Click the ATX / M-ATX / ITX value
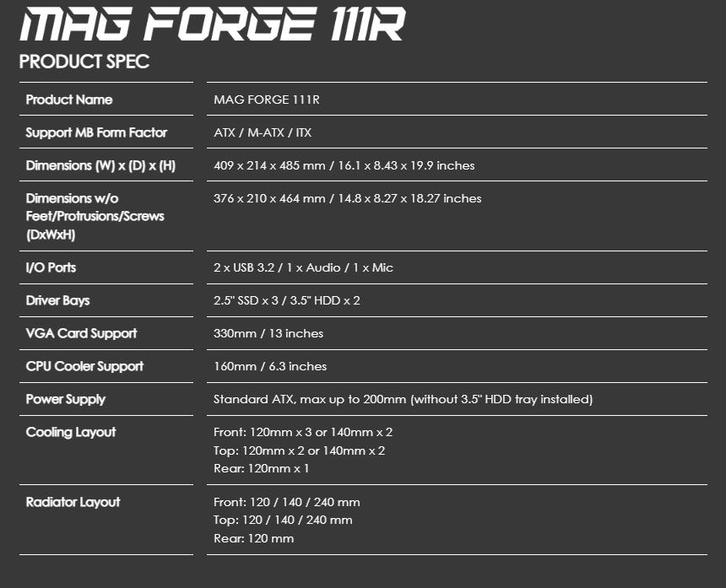Image resolution: width=726 pixels, height=588 pixels. click(x=263, y=132)
